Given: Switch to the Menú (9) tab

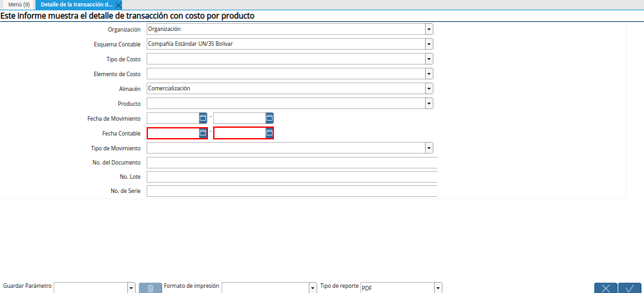Looking at the screenshot, I should [19, 5].
